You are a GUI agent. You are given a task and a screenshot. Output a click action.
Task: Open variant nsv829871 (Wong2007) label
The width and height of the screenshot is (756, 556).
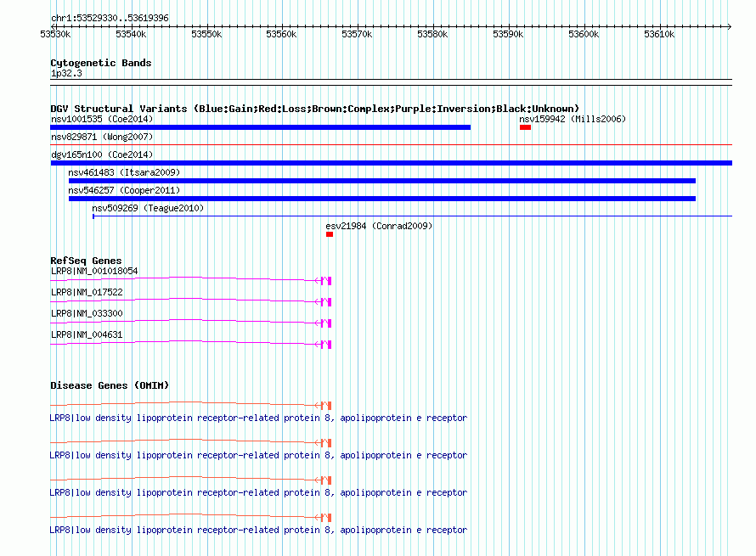(x=102, y=137)
